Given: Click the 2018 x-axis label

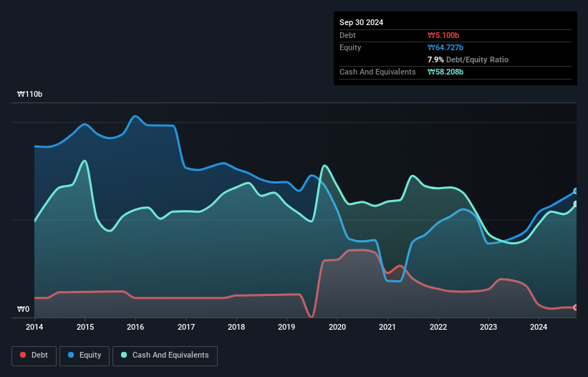Looking at the screenshot, I should click(x=236, y=327).
